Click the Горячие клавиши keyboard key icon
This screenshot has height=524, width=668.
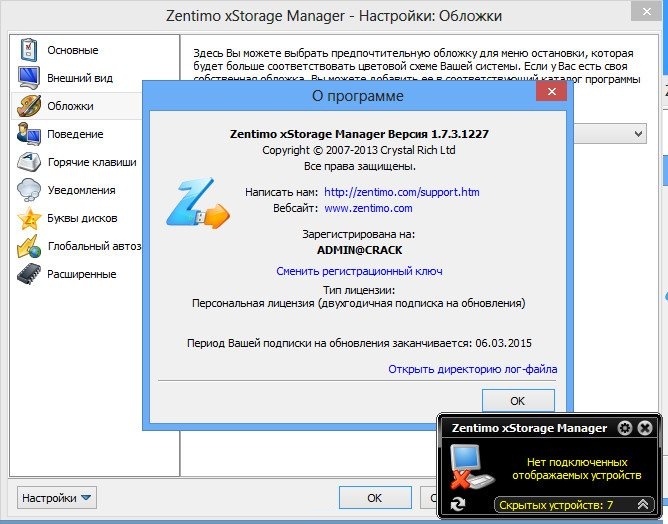(28, 162)
